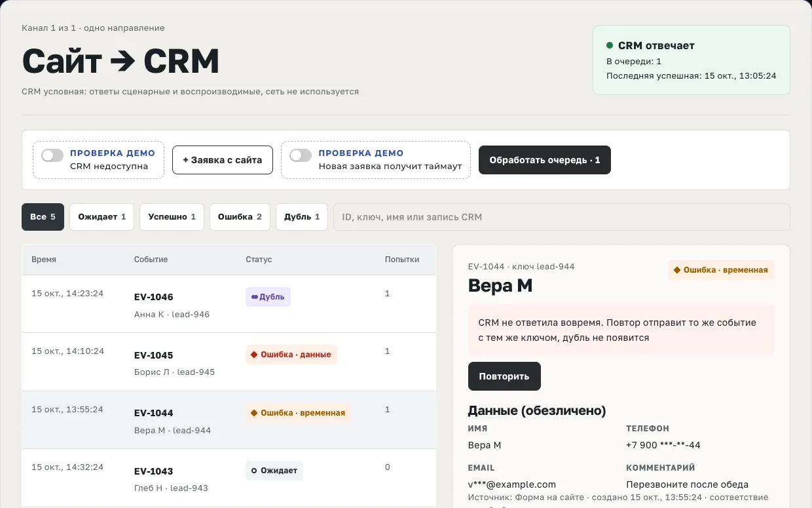Click 'Обработать очередь · 1' button

click(x=545, y=160)
